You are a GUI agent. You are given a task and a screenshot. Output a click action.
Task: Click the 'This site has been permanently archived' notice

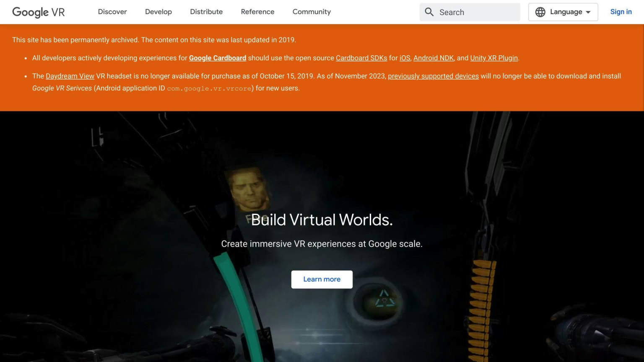[x=154, y=40]
